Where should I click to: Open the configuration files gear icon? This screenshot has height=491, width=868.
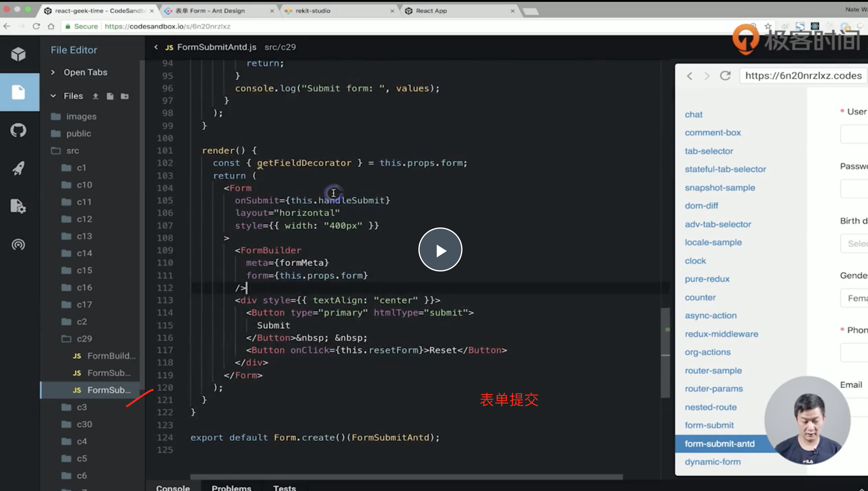click(18, 206)
